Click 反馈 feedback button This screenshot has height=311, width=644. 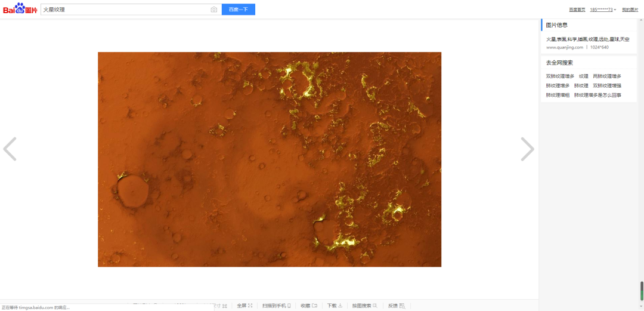[x=397, y=306]
